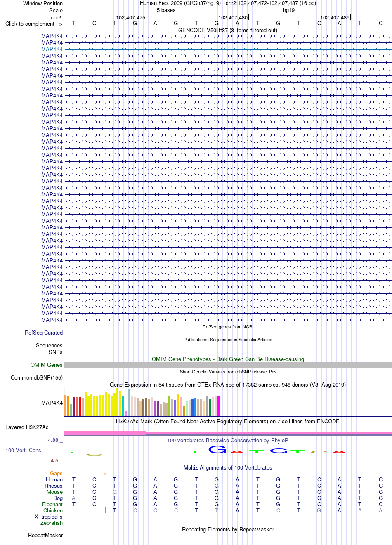Viewport: 392px width, 545px height.
Task: Click 'Click to complement -->' label
Action: [x=34, y=24]
